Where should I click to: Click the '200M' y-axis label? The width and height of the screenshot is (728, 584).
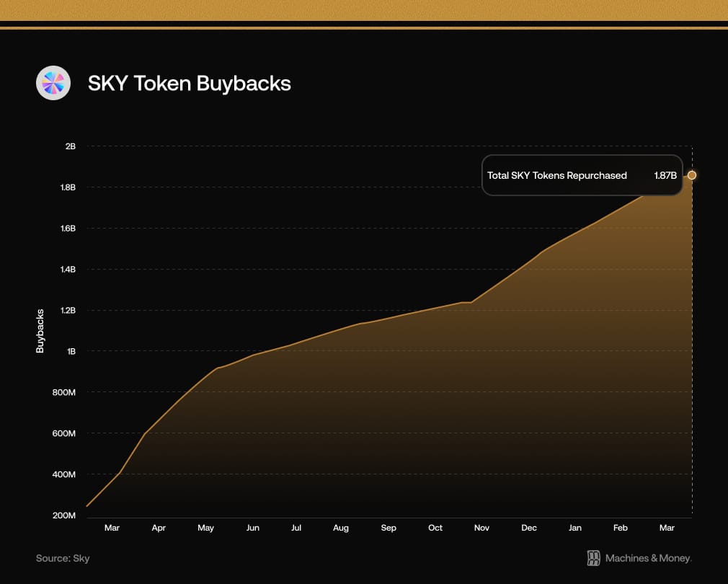click(x=64, y=516)
